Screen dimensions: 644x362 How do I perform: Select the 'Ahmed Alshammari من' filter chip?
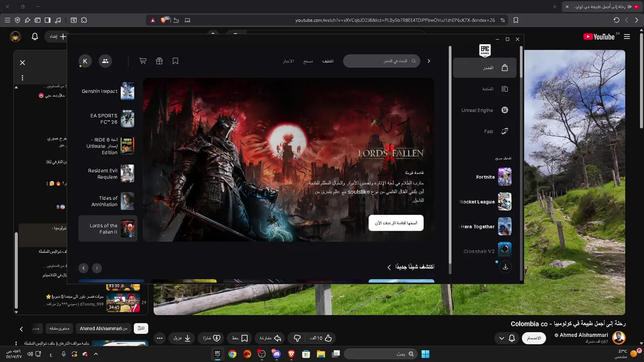point(104,328)
